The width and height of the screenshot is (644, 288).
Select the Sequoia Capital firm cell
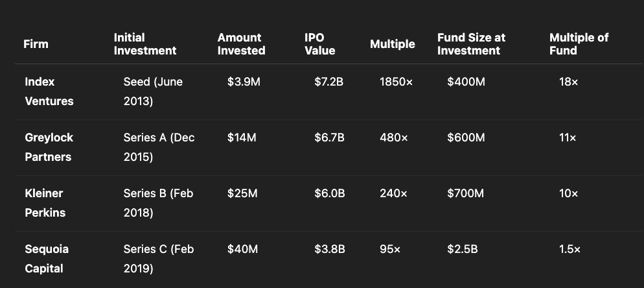47,259
